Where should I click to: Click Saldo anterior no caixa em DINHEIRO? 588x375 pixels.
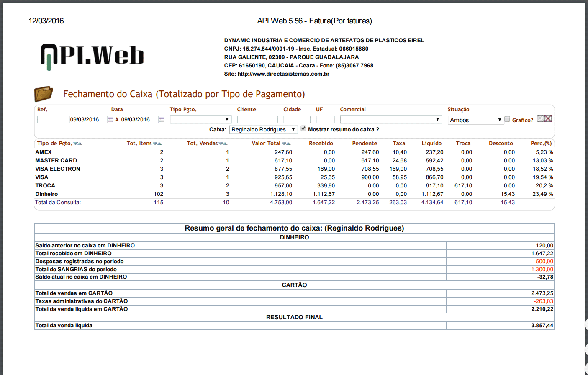coord(85,246)
